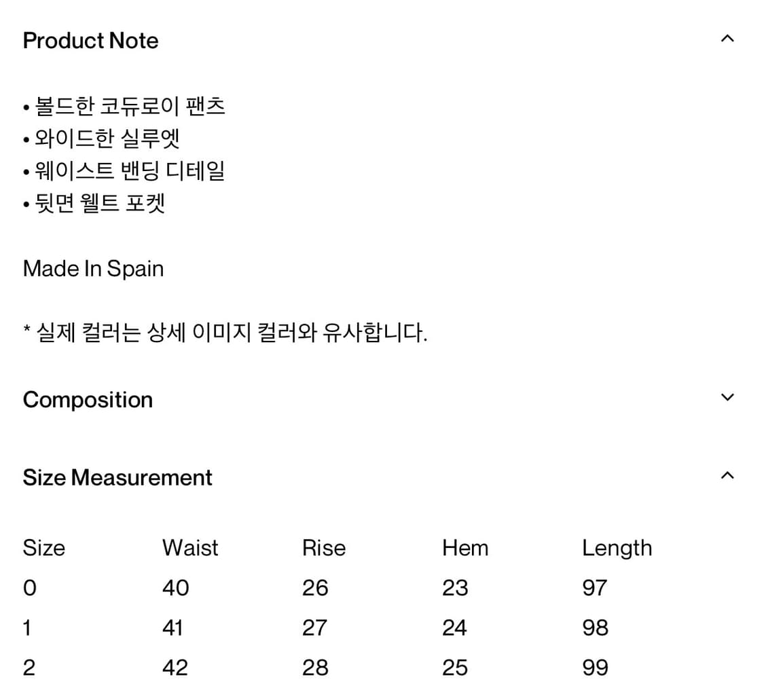Click the Rise column header

pyautogui.click(x=324, y=548)
